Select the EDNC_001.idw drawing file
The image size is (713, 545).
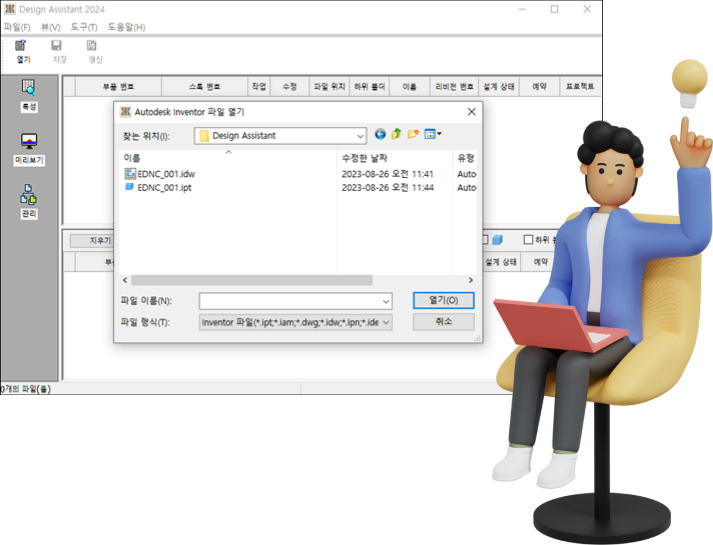coord(166,174)
